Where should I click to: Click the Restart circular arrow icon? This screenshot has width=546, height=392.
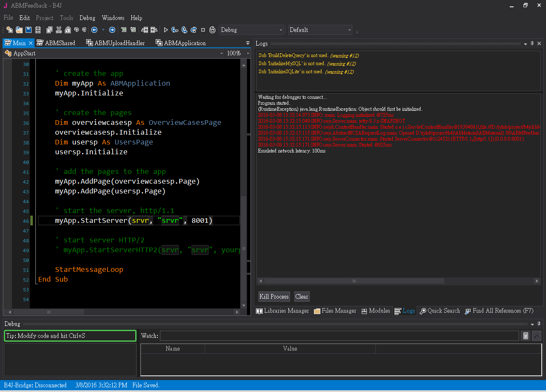pyautogui.click(x=212, y=30)
